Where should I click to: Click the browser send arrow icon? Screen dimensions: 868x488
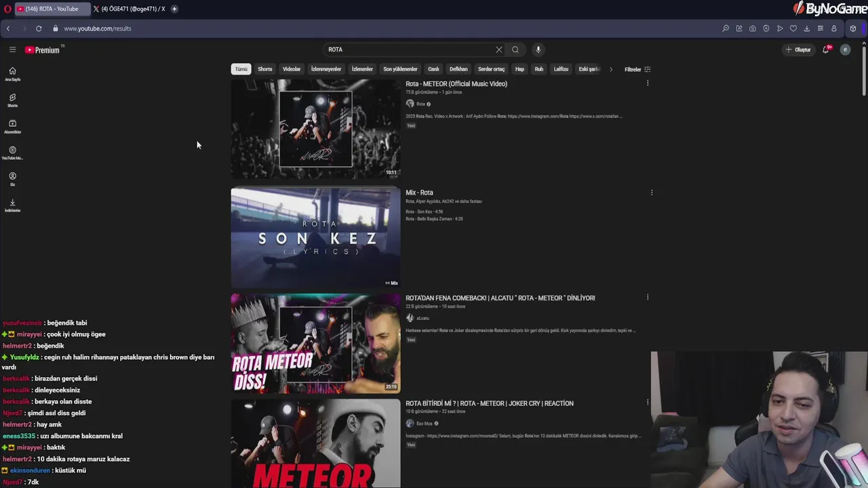coord(780,28)
